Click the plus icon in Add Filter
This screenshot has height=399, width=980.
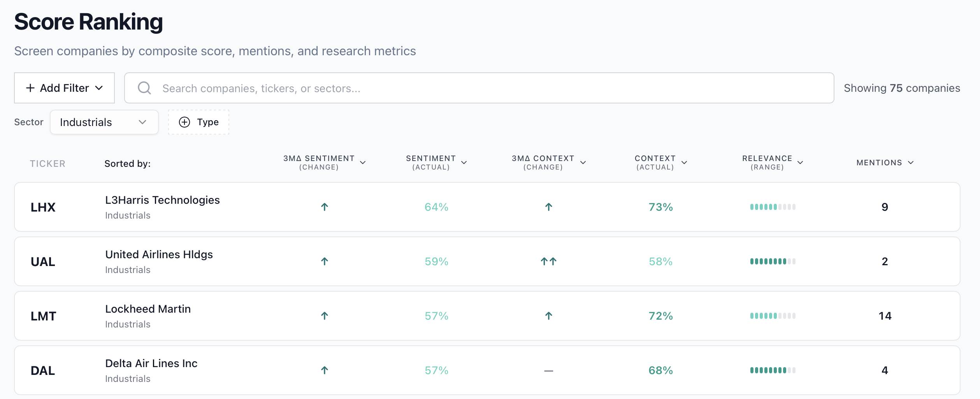click(30, 88)
